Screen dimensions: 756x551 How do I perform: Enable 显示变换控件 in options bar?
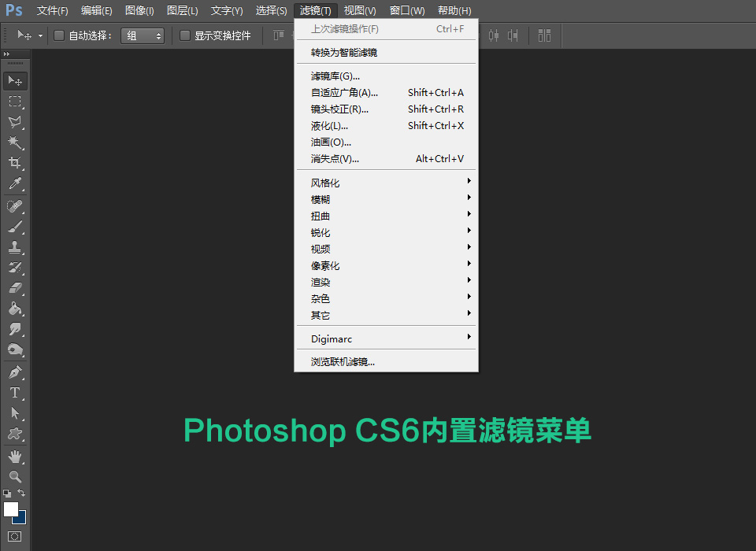click(x=185, y=35)
